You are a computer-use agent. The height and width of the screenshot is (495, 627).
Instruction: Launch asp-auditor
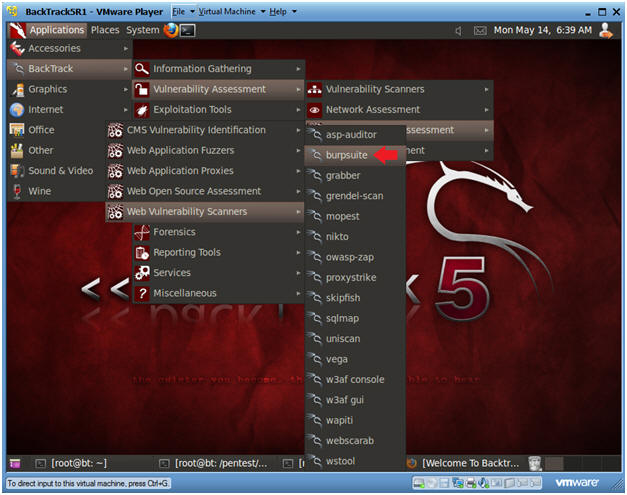click(x=355, y=135)
